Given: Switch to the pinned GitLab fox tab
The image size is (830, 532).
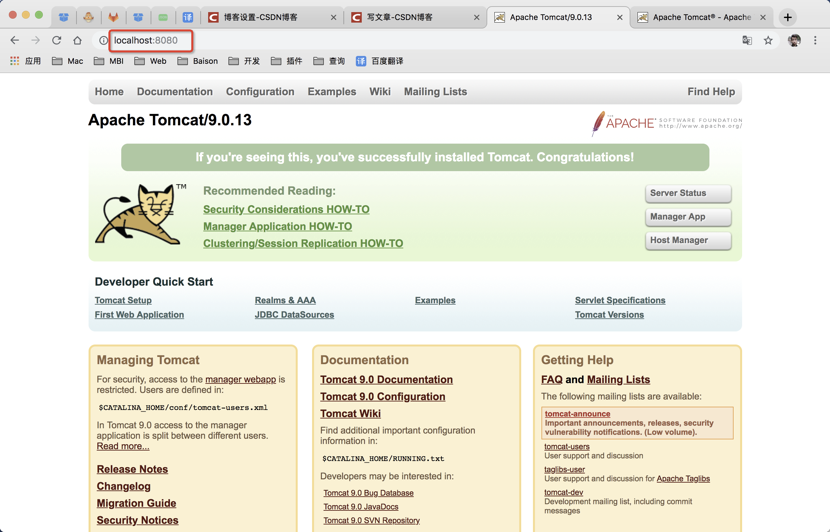Looking at the screenshot, I should click(113, 17).
